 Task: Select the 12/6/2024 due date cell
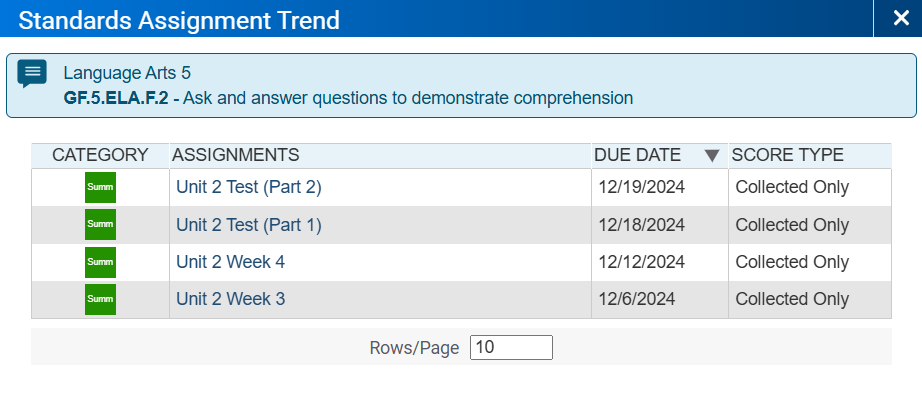(660, 299)
